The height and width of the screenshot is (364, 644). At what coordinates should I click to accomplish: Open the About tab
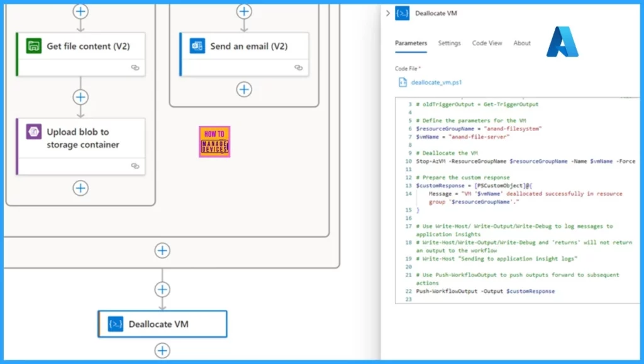(x=521, y=43)
